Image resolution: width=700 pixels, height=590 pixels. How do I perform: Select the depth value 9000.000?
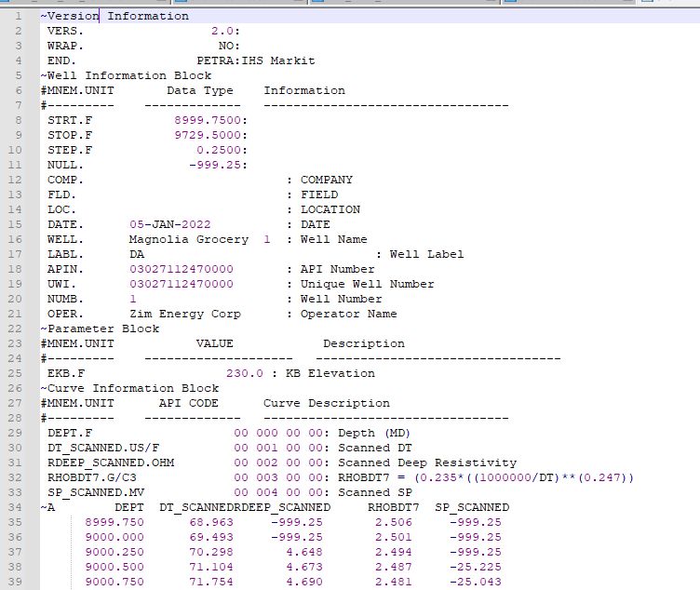tap(114, 537)
